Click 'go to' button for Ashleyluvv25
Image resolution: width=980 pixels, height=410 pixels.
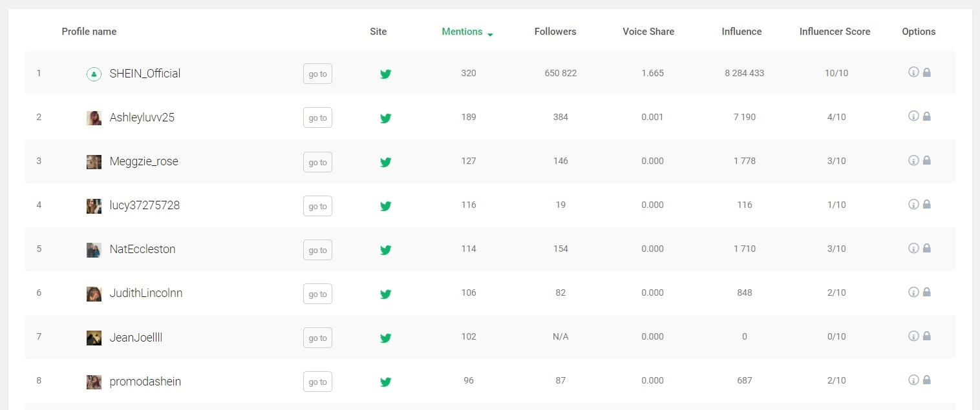317,118
